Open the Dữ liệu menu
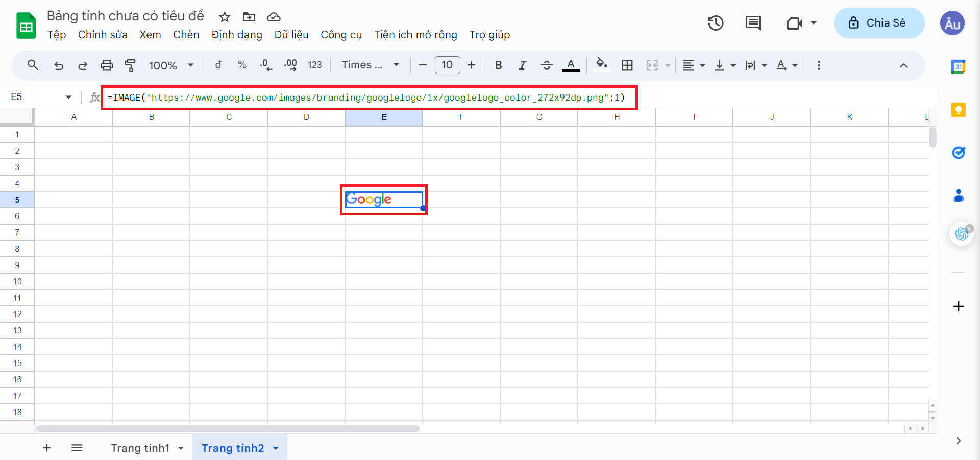Image resolution: width=980 pixels, height=460 pixels. point(291,35)
